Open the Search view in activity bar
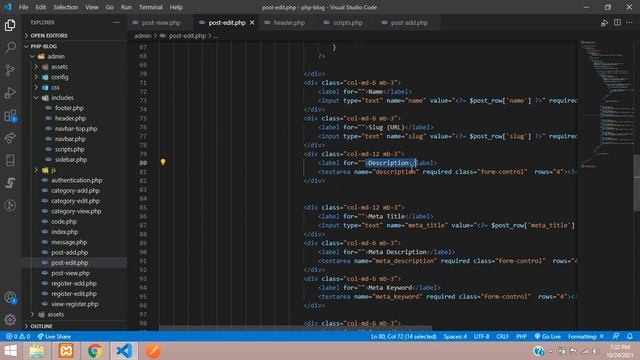 coord(10,47)
